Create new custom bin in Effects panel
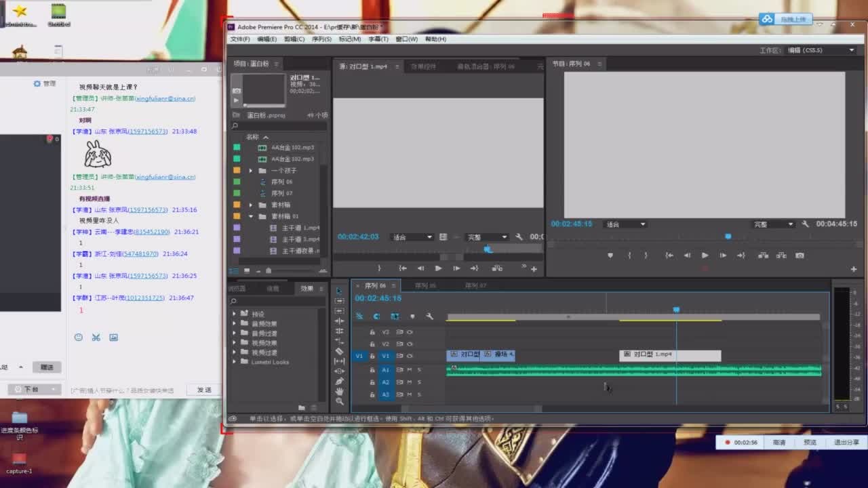 click(x=302, y=407)
